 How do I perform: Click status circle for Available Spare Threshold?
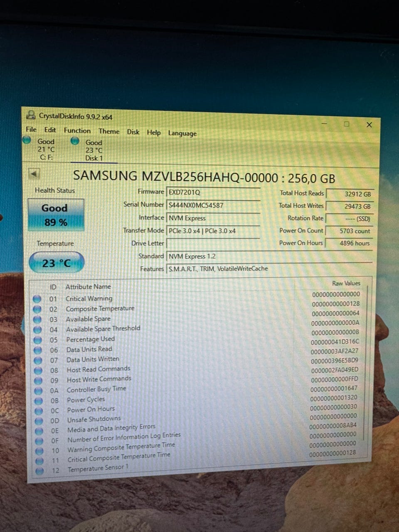click(x=37, y=330)
